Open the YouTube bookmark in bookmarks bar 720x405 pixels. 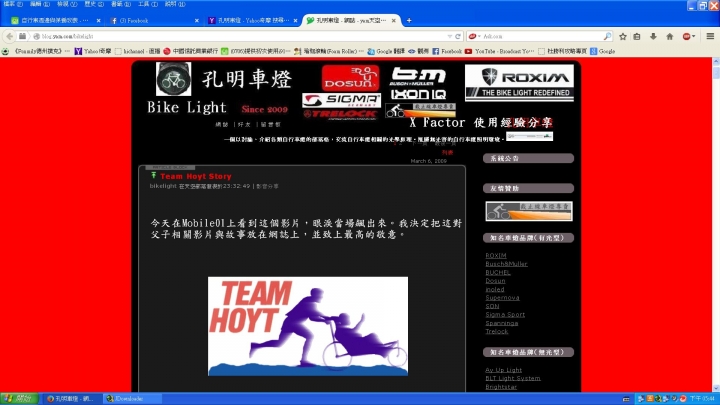[501, 51]
